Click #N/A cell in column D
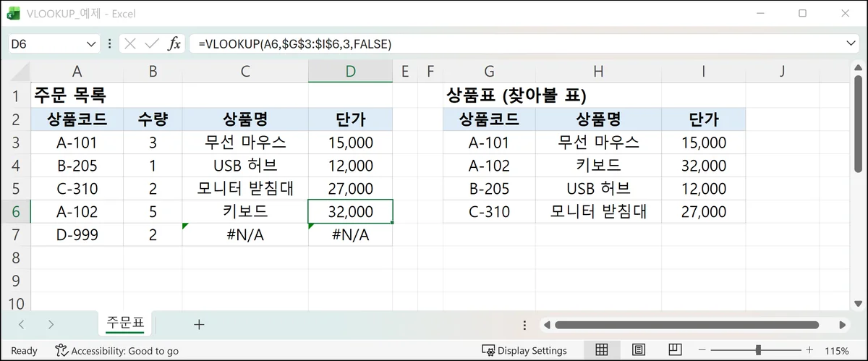 point(351,235)
